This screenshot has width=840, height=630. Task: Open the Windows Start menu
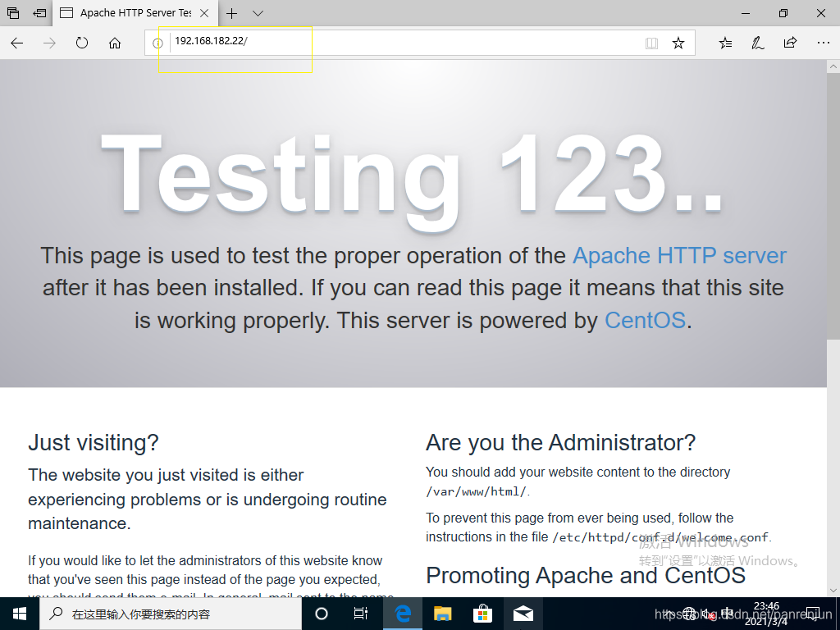click(x=20, y=614)
